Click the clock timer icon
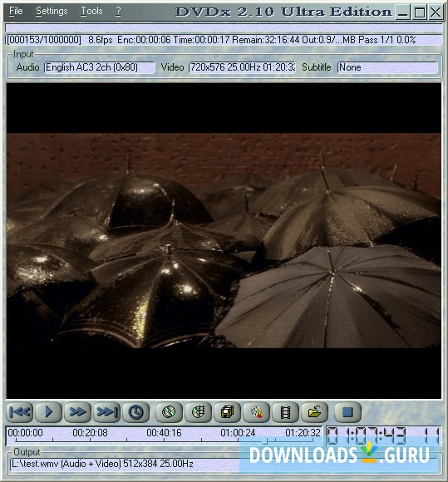The height and width of the screenshot is (482, 448). point(135,412)
